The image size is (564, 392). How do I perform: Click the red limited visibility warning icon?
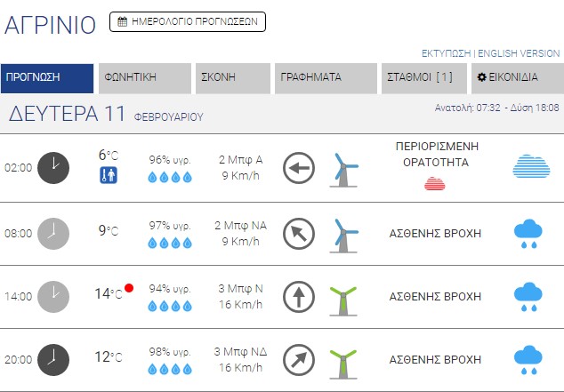click(434, 184)
